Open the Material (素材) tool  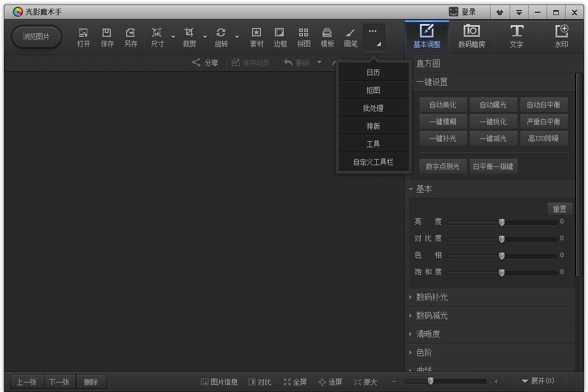(256, 37)
